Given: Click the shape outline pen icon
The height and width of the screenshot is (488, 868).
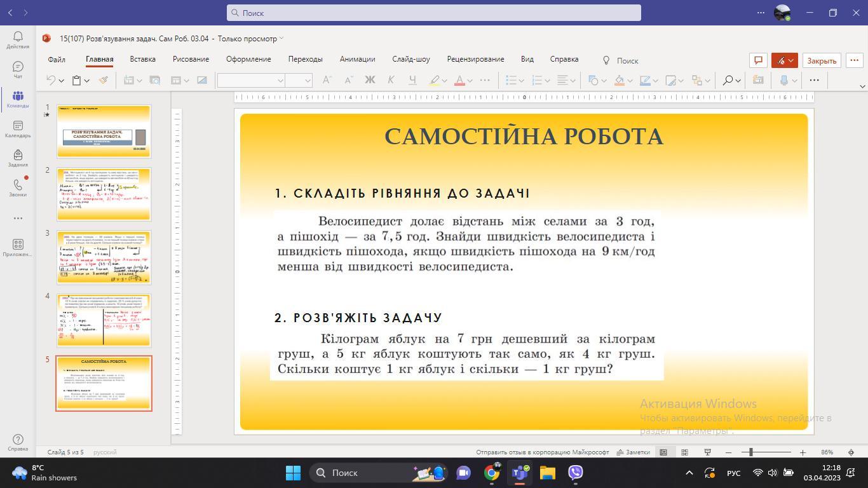Looking at the screenshot, I should click(x=645, y=80).
